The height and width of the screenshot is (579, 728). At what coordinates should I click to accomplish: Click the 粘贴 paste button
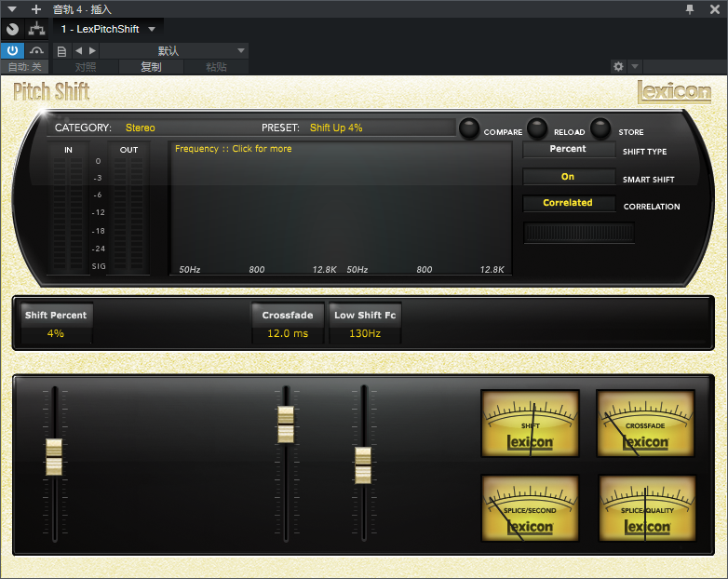click(216, 67)
